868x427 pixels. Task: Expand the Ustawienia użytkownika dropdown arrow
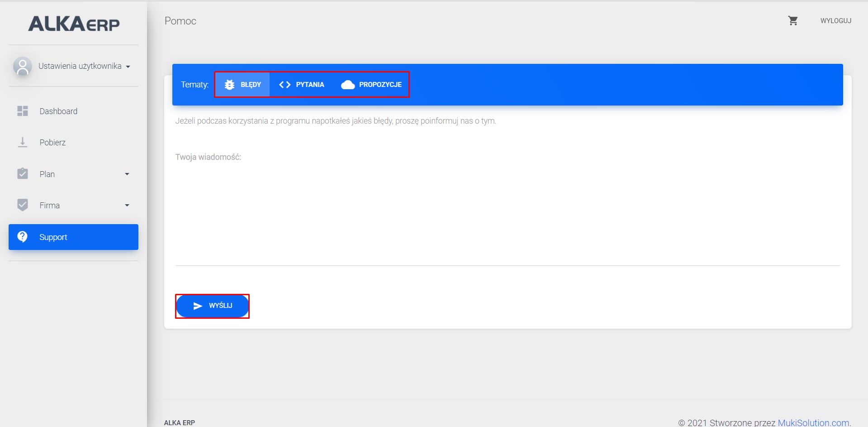point(128,67)
